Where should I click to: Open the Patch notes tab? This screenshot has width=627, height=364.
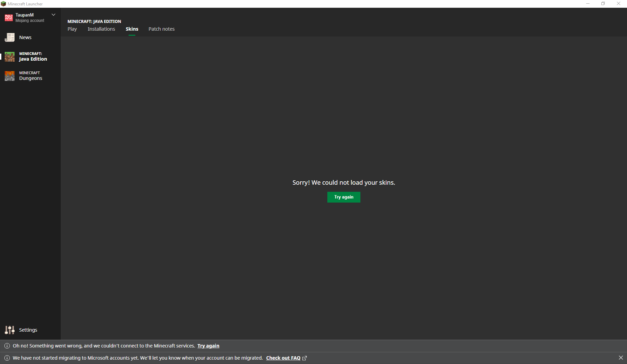pos(162,29)
